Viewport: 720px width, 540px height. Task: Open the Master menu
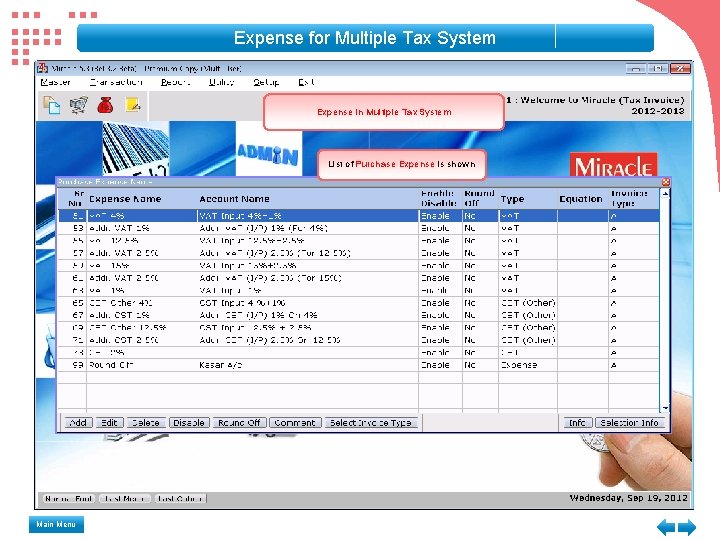tap(55, 82)
